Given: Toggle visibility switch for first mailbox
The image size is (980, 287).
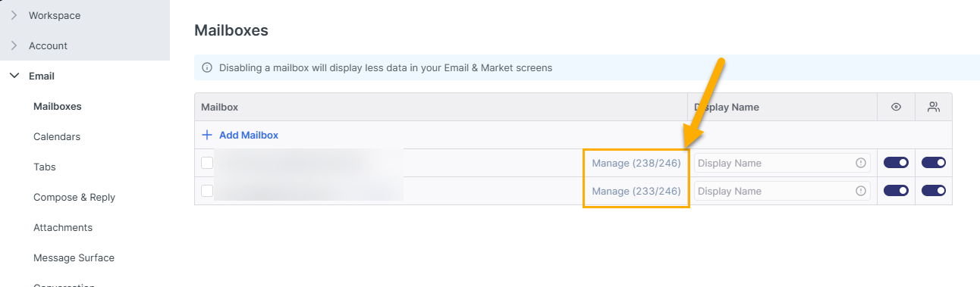Looking at the screenshot, I should [x=896, y=163].
